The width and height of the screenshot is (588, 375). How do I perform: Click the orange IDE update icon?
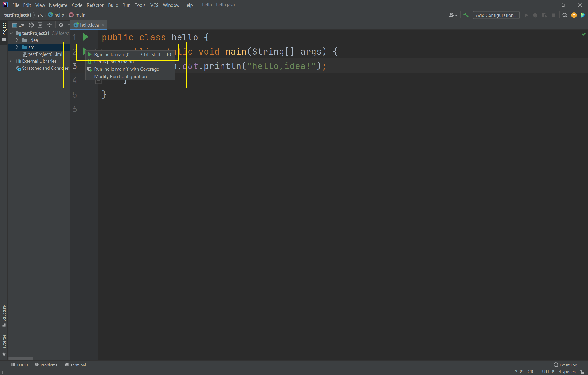pos(574,15)
